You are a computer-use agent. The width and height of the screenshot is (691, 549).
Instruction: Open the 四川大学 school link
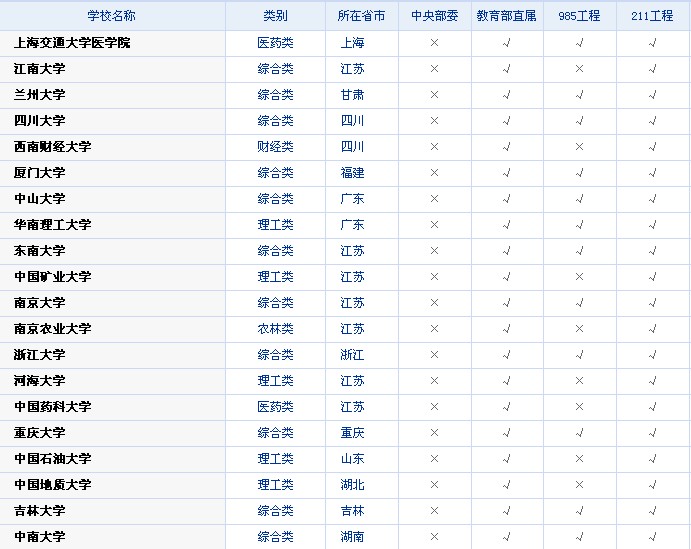[x=40, y=121]
